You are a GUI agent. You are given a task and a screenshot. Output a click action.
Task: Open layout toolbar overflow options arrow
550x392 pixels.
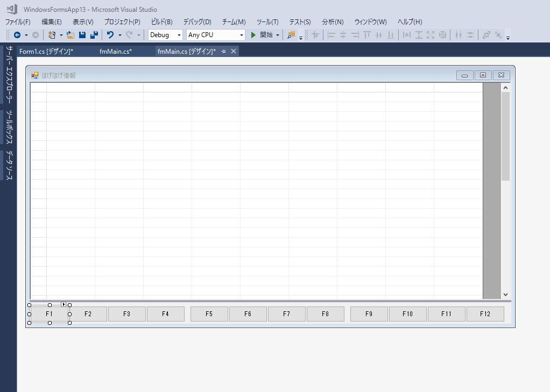pos(508,37)
